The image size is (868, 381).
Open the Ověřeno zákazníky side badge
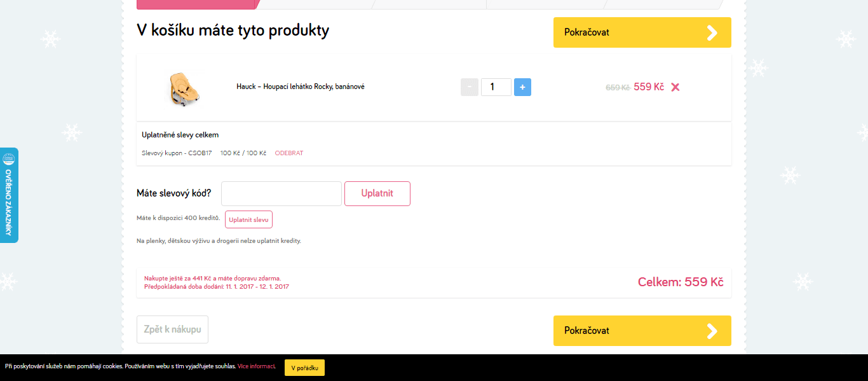click(x=9, y=195)
